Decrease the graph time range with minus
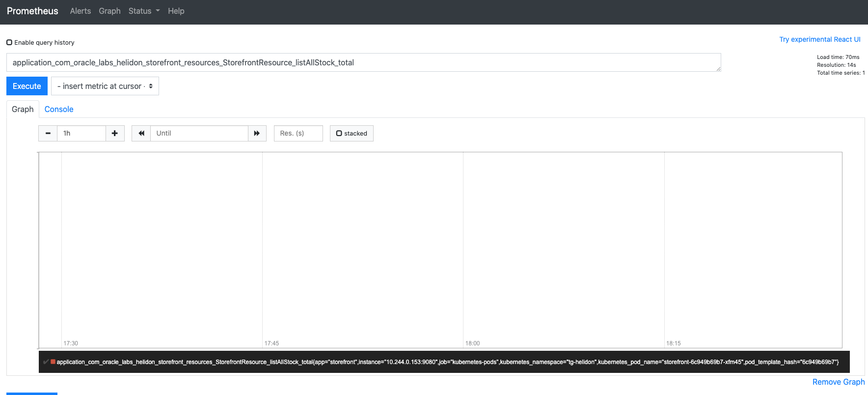Screen dimensions: 868x395 48,133
